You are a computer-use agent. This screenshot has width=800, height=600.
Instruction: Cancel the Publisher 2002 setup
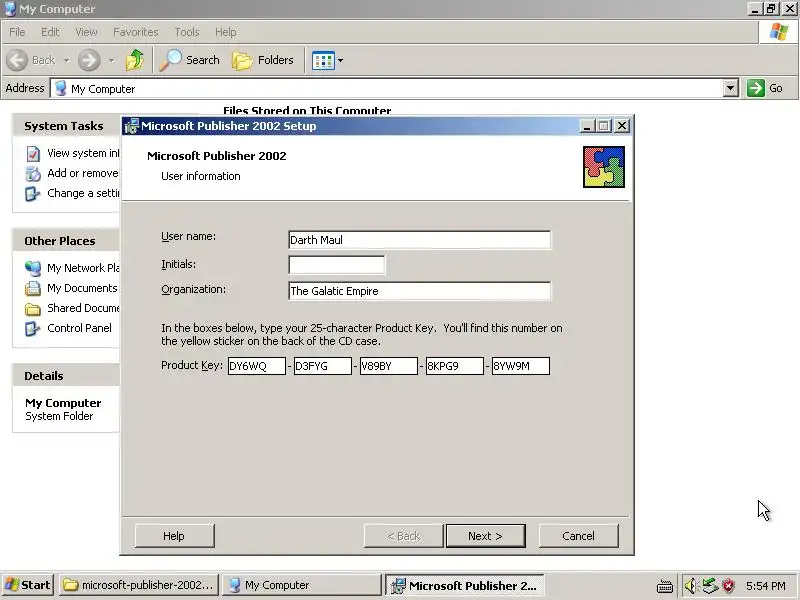click(x=579, y=536)
